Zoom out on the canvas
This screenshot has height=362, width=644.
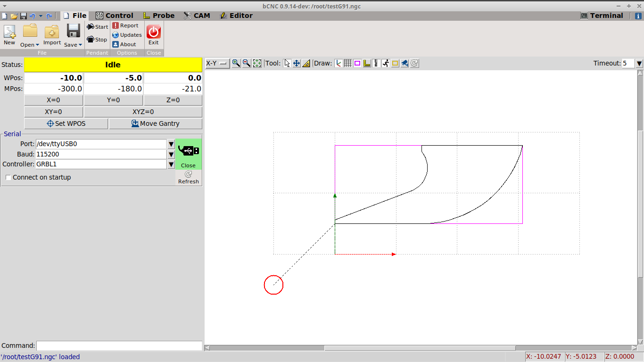pyautogui.click(x=247, y=63)
